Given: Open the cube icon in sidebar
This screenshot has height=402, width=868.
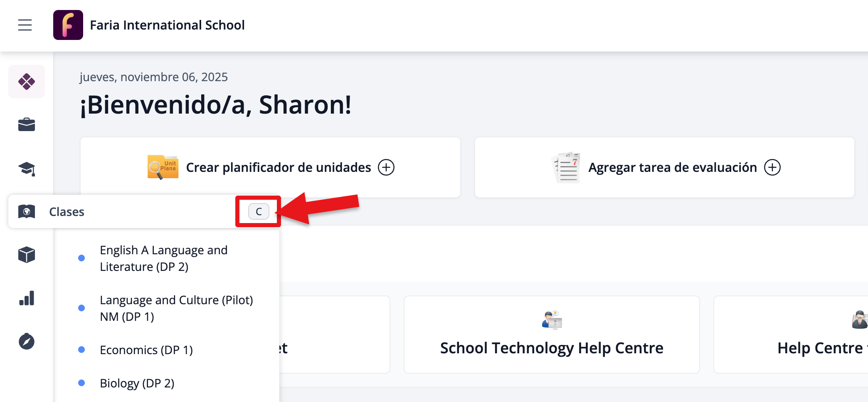Looking at the screenshot, I should 27,255.
